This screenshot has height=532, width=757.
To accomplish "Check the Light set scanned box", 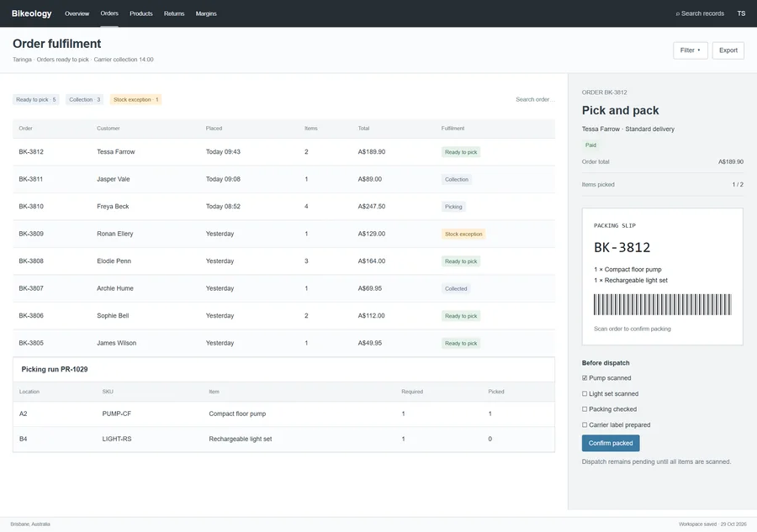I will [x=585, y=393].
